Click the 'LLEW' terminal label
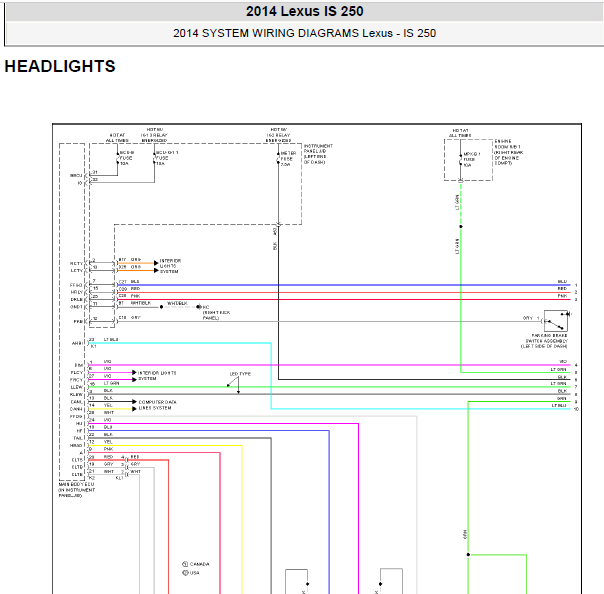The height and width of the screenshot is (594, 604). tap(76, 387)
